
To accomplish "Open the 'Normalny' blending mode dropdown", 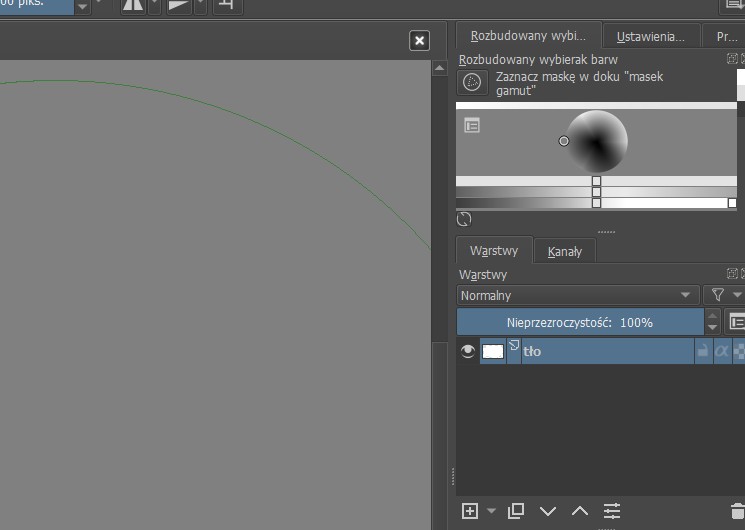I will point(578,295).
